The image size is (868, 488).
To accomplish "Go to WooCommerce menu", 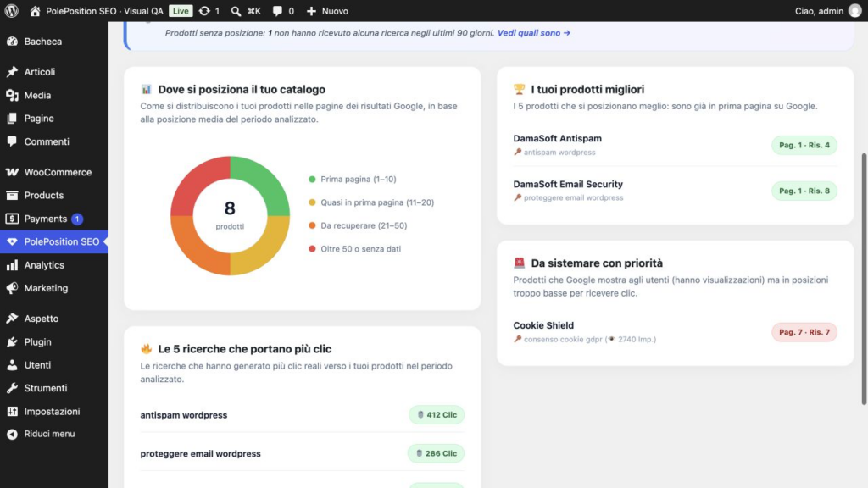I will 54,172.
